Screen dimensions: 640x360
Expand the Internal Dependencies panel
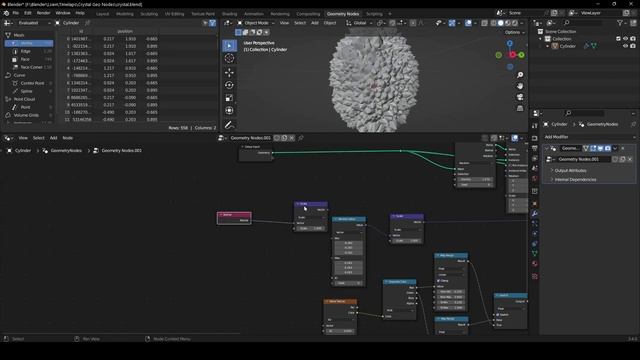point(575,180)
